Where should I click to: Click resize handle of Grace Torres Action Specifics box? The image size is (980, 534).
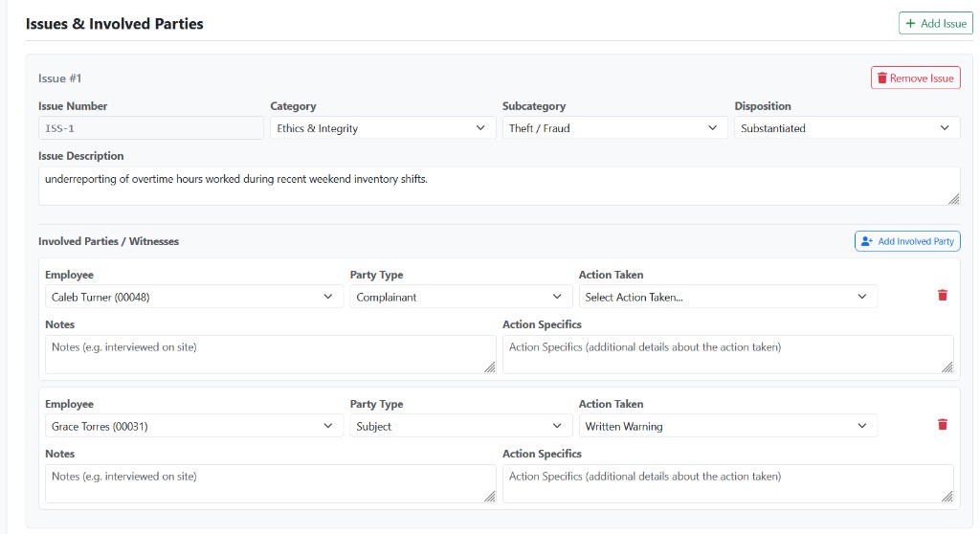click(947, 497)
